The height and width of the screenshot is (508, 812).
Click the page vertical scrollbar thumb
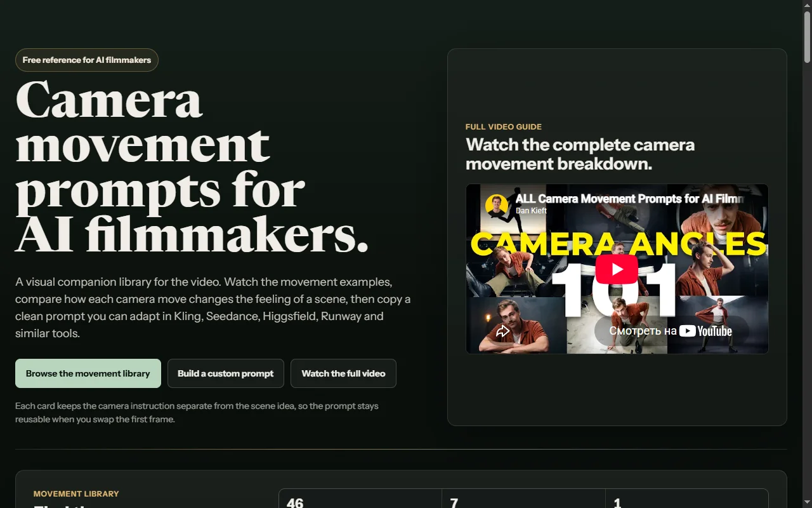pyautogui.click(x=807, y=37)
